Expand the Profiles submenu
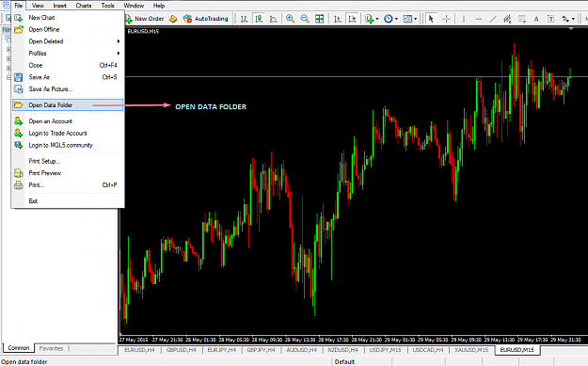 pyautogui.click(x=68, y=54)
